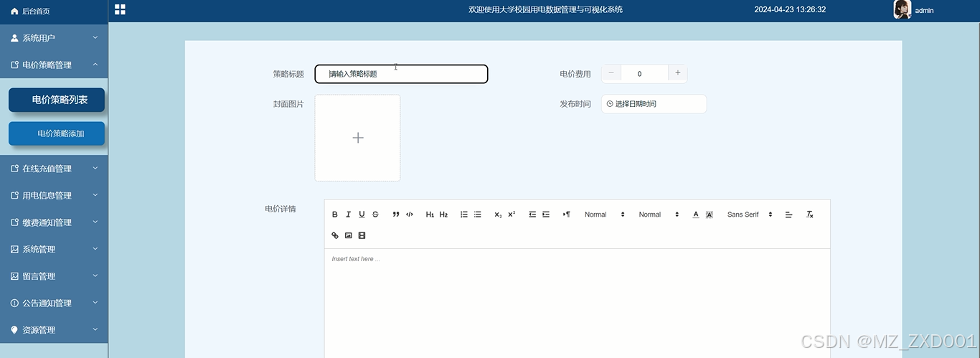The image size is (980, 358).
Task: Switch text direction to right-to-left
Action: 566,215
